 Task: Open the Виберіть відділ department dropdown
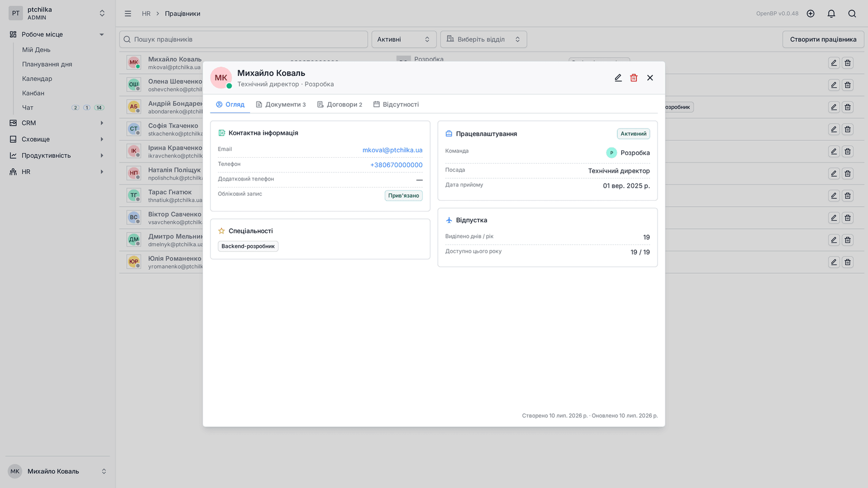[x=483, y=39]
